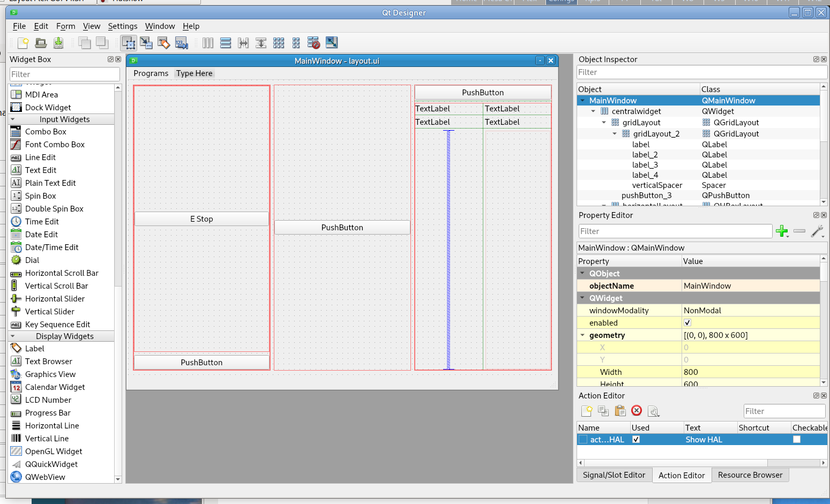Screen dimensions: 830x504
Task: Switch to the Resource Browser tab
Action: [750, 475]
